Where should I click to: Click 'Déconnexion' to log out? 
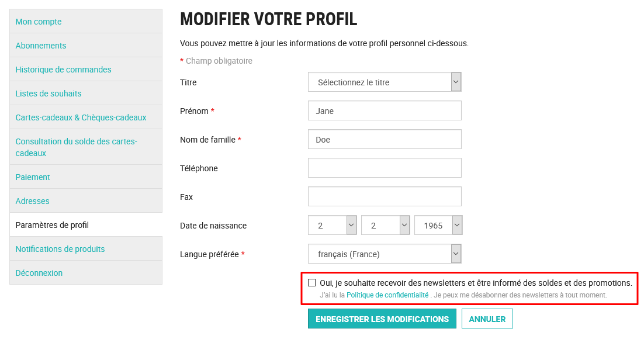39,272
